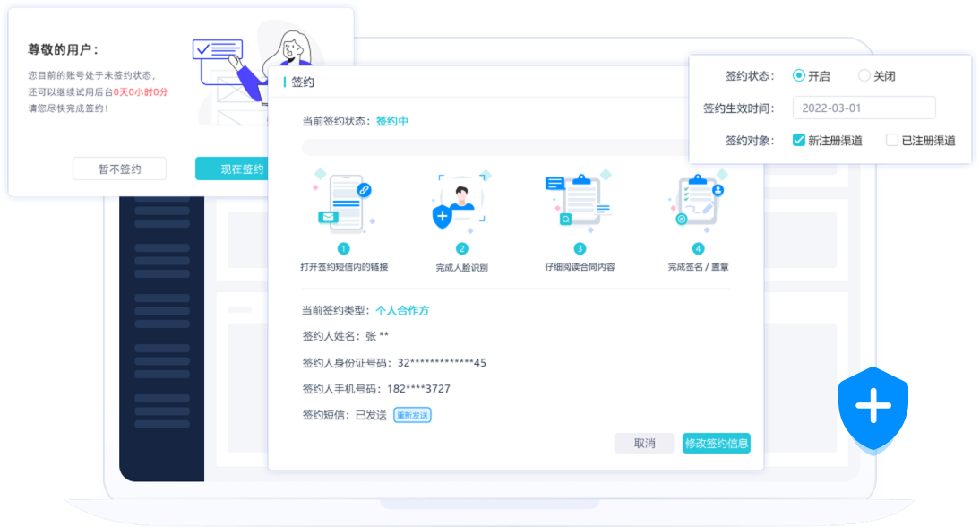980x527 pixels.
Task: Click the 暂不签约 button
Action: coord(119,168)
